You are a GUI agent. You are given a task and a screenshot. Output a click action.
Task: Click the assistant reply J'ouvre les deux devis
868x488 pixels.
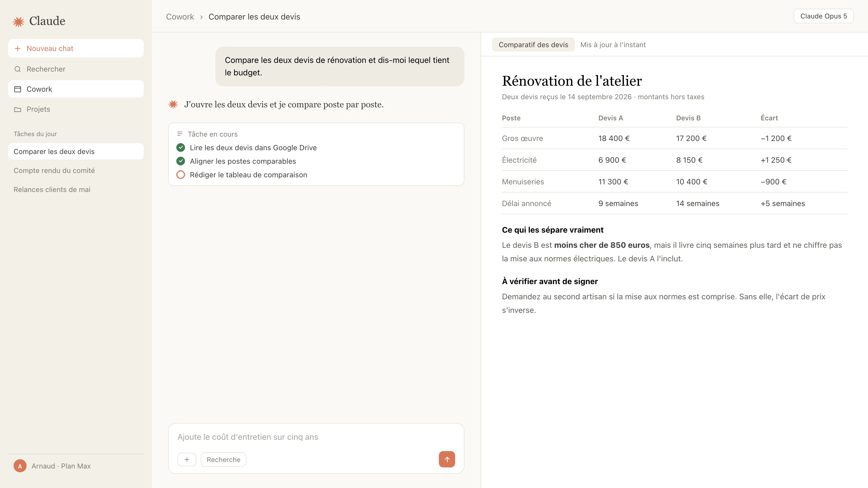[284, 104]
